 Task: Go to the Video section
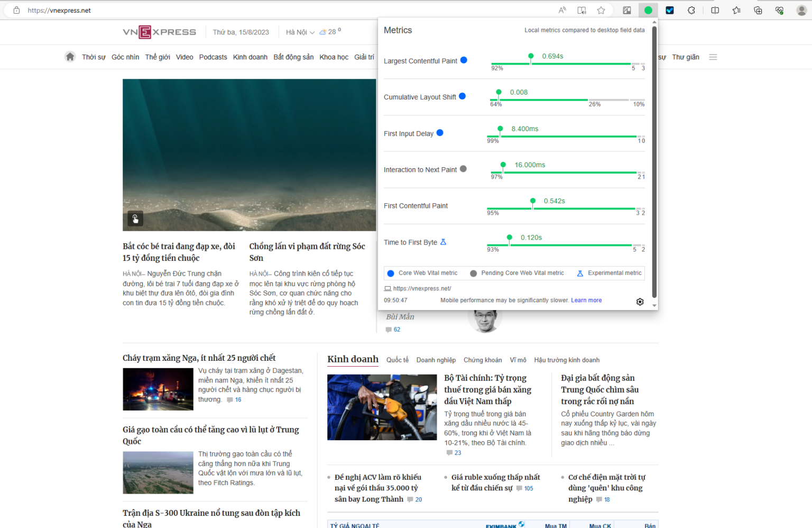184,57
